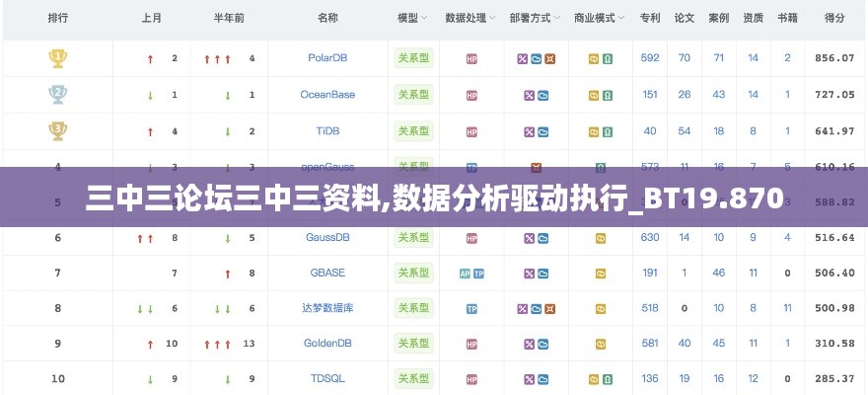
Task: Click the 关系型 tag in the GaussDB row
Action: coord(413,238)
